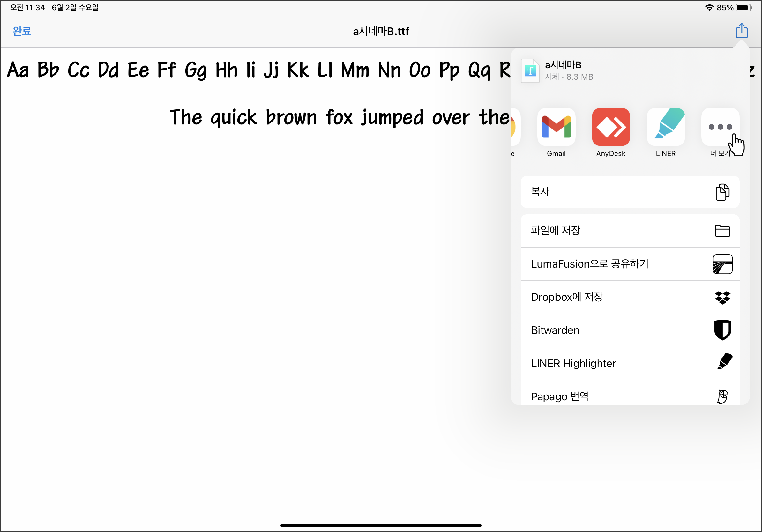Tap the a시네마B font file thumbnail
The width and height of the screenshot is (762, 532).
(x=530, y=70)
